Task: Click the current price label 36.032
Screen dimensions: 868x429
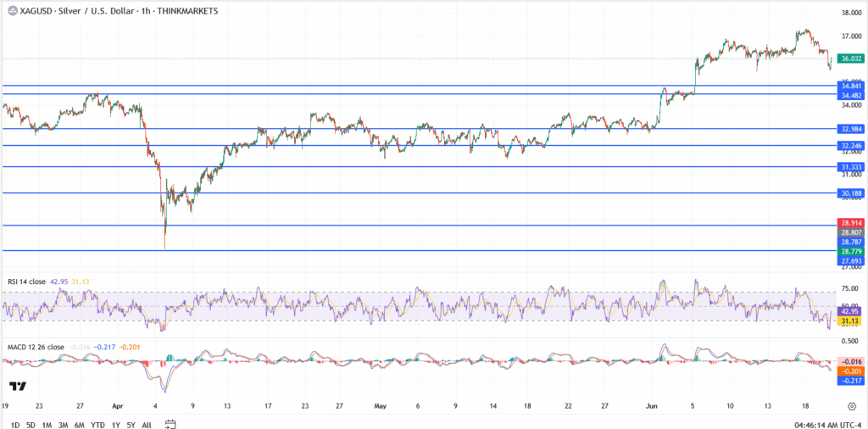Action: pyautogui.click(x=850, y=58)
